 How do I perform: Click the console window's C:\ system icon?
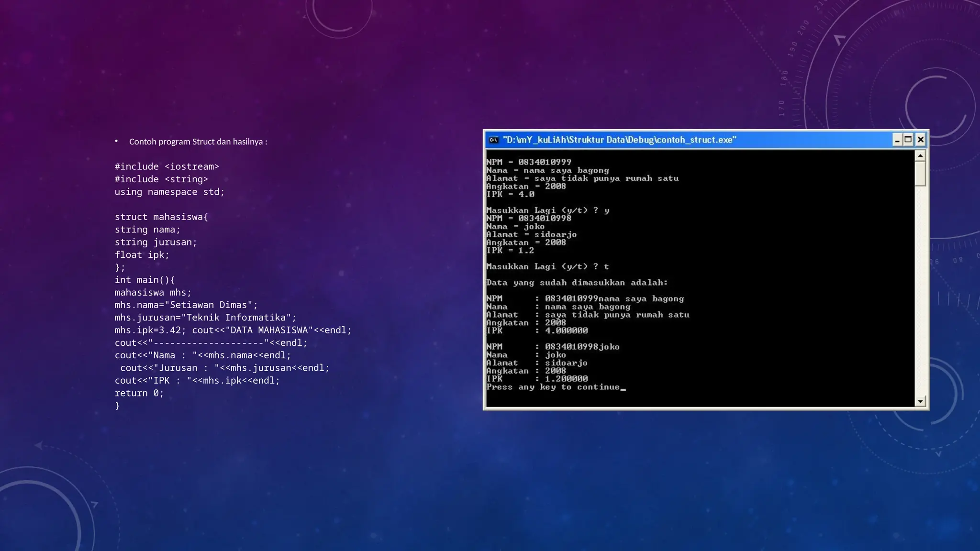[x=493, y=140]
